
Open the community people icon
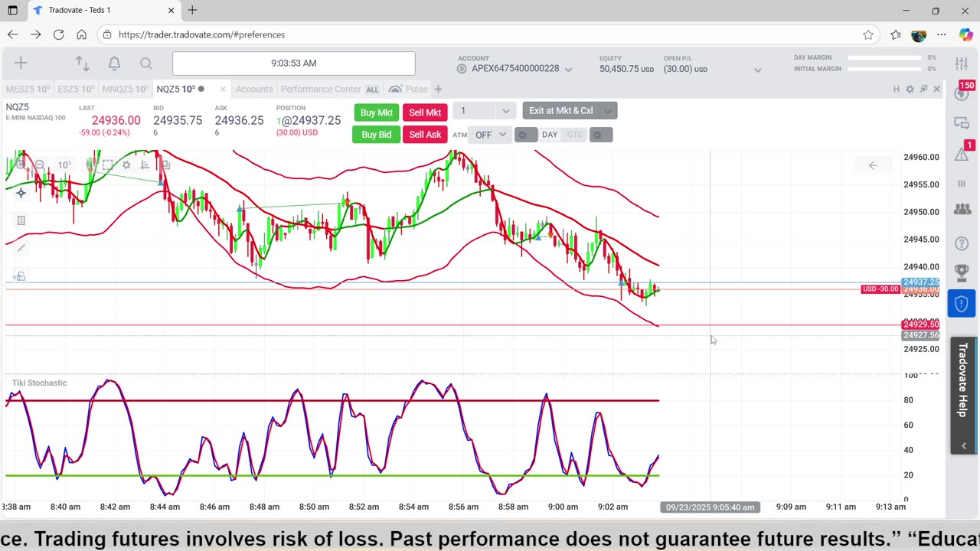click(x=962, y=209)
